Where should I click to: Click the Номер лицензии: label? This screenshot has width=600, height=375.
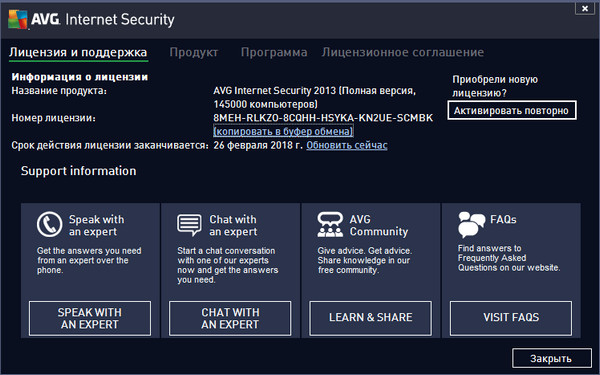pyautogui.click(x=54, y=118)
